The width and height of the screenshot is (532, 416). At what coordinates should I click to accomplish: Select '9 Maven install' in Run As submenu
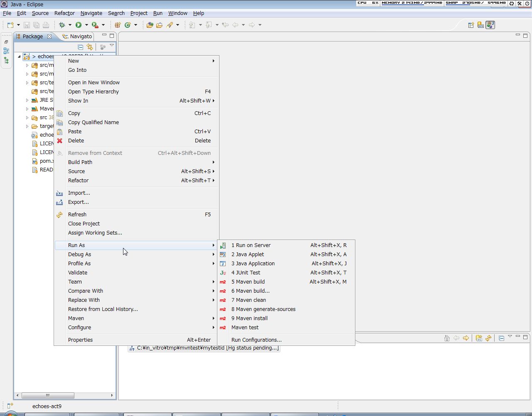pyautogui.click(x=286, y=318)
